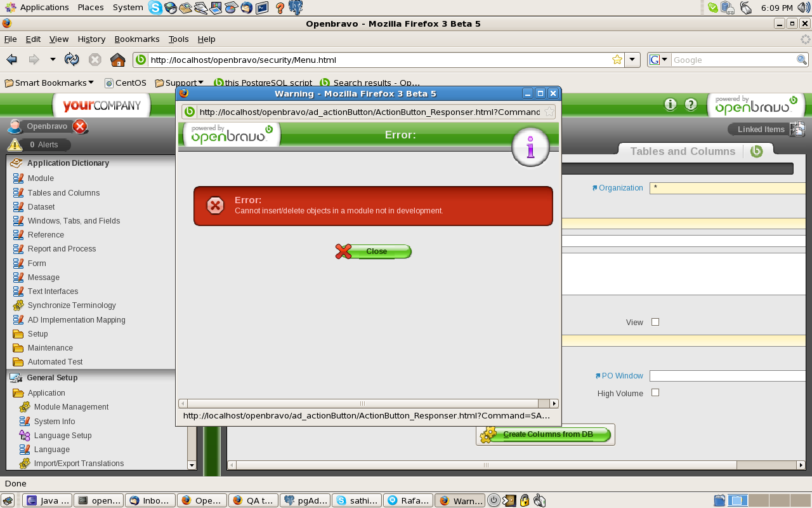
Task: Click the show desktop icon in the bottom panel
Action: click(6, 500)
